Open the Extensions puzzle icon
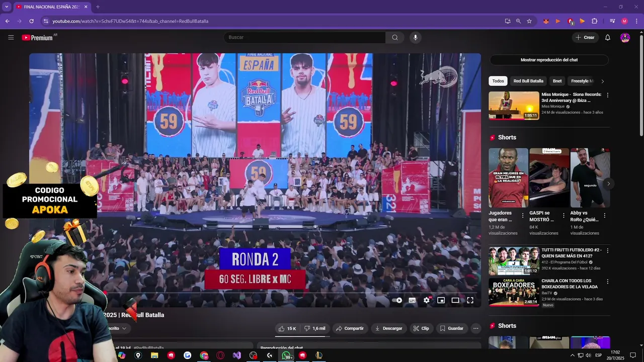The image size is (644, 362). (594, 21)
